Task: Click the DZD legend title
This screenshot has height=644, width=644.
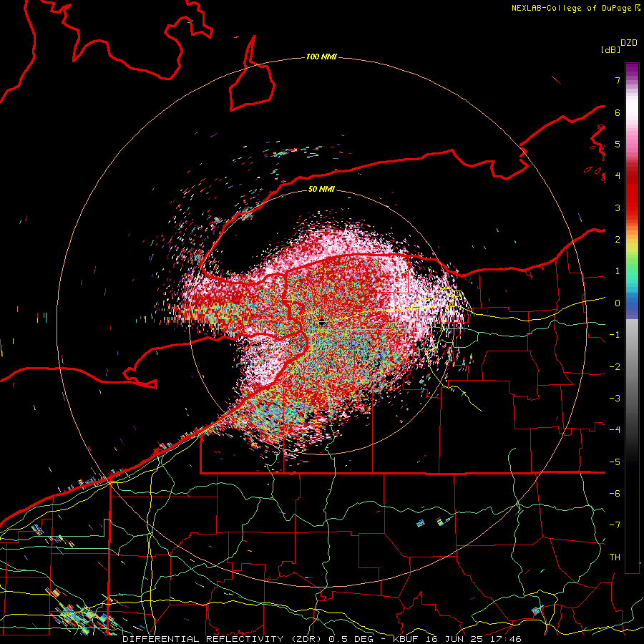Action: (629, 42)
